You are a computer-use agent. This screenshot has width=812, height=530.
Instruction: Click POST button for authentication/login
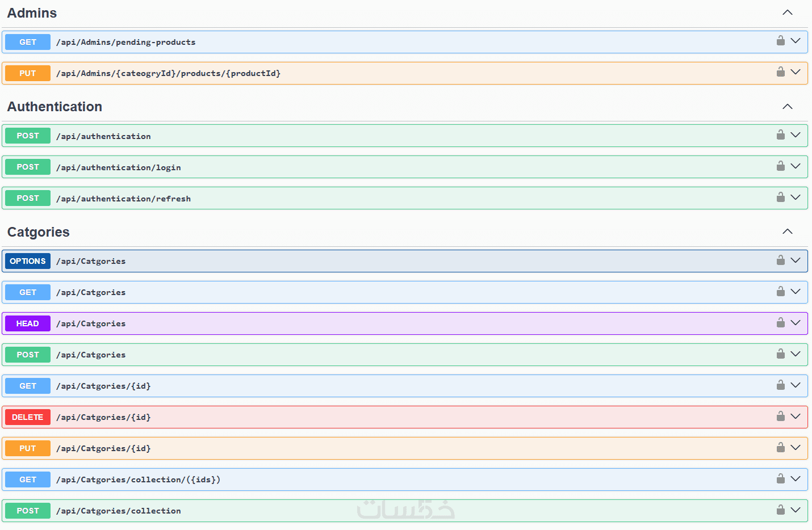[x=28, y=167]
